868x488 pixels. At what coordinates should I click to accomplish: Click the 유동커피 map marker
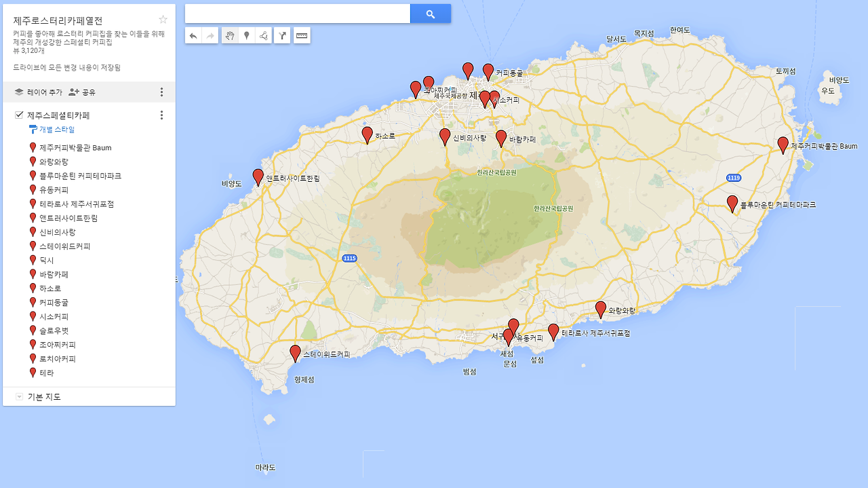509,337
